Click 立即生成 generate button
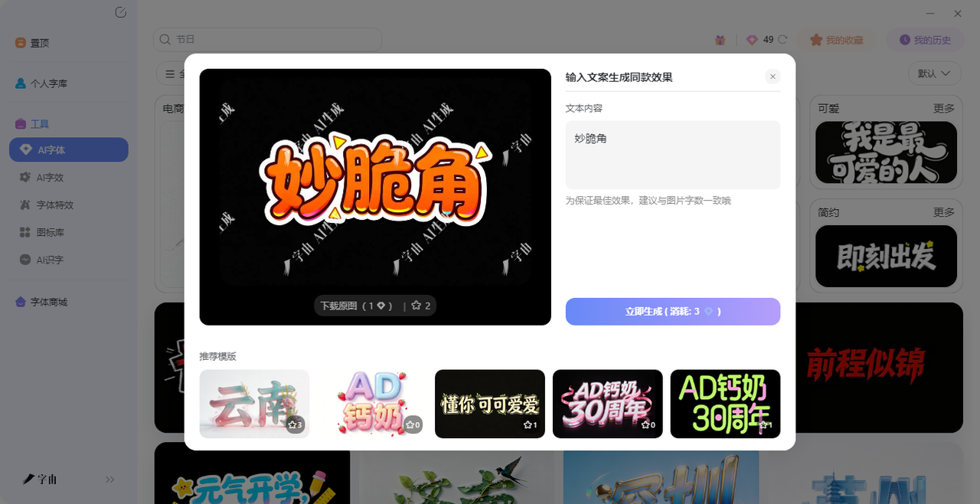This screenshot has height=504, width=980. (x=672, y=312)
